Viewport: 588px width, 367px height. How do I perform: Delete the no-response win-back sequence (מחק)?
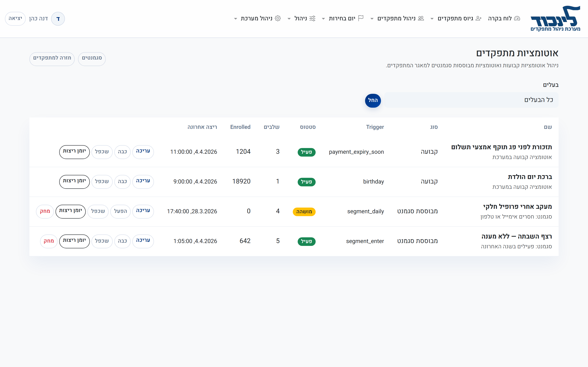tap(49, 241)
